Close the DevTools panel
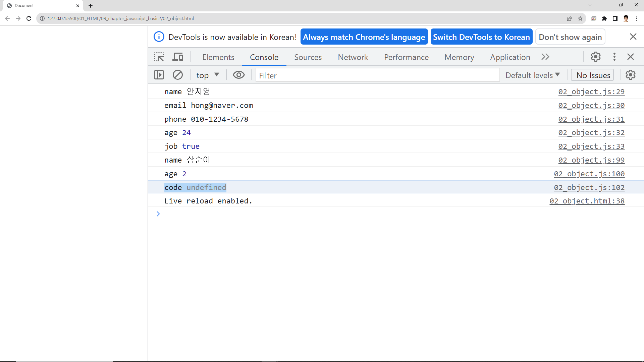644x362 pixels. click(x=631, y=57)
